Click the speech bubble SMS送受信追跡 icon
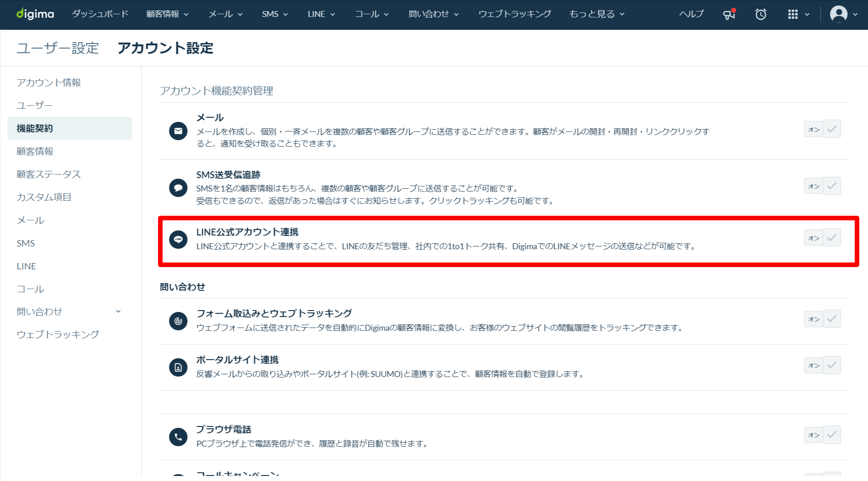The height and width of the screenshot is (481, 868). [178, 188]
